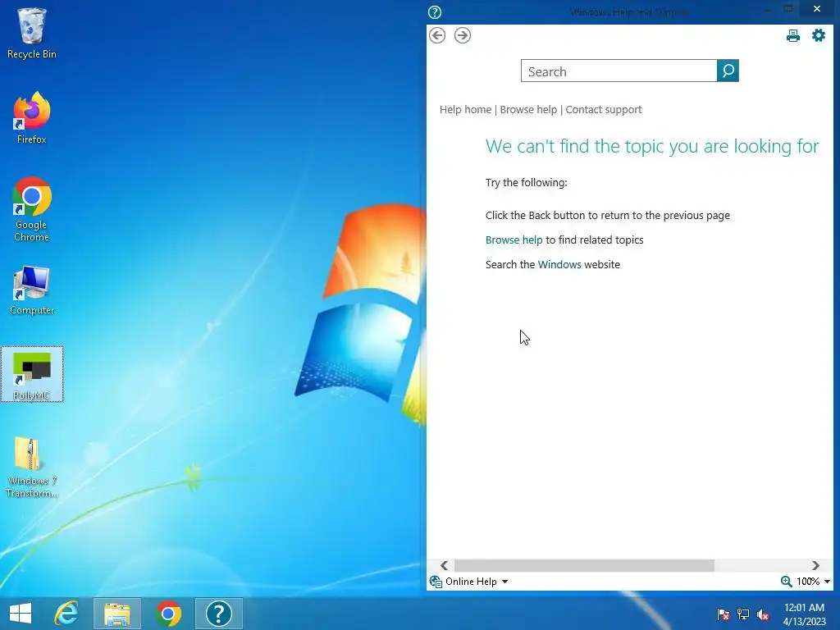Screen dimensions: 840x630
Task: Select the Firefox desktop shortcut
Action: click(x=32, y=118)
